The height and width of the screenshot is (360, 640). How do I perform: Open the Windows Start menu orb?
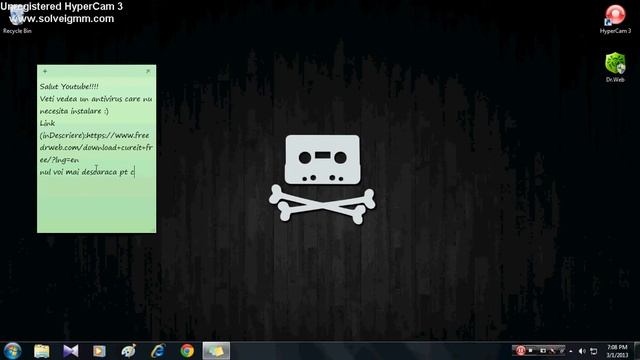12,351
